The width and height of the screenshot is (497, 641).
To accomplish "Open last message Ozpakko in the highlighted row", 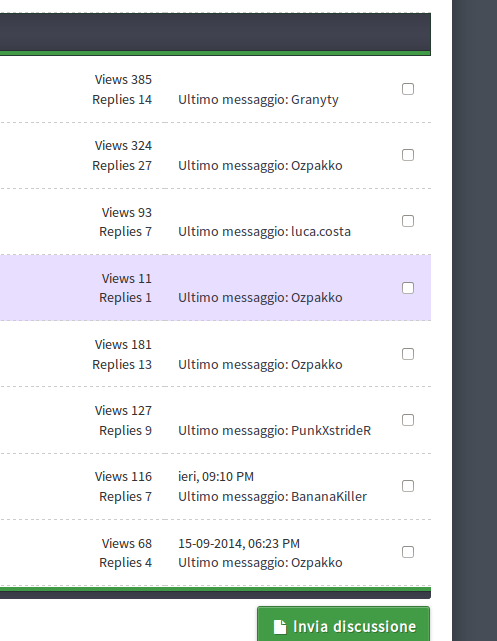I will [260, 298].
